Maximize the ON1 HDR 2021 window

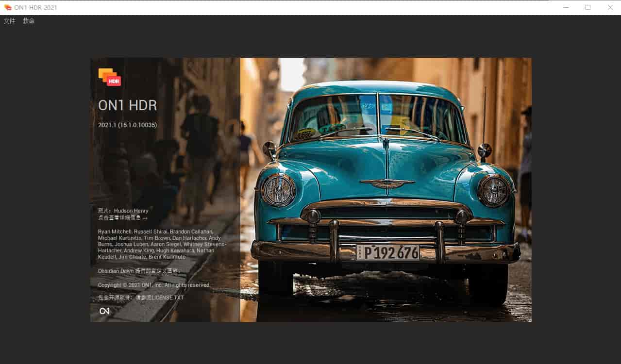pyautogui.click(x=588, y=7)
